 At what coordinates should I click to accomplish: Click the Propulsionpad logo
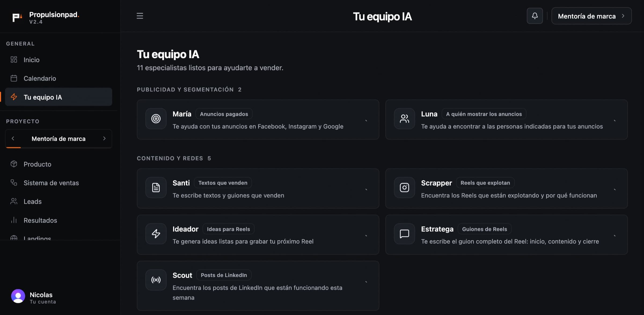click(x=17, y=17)
